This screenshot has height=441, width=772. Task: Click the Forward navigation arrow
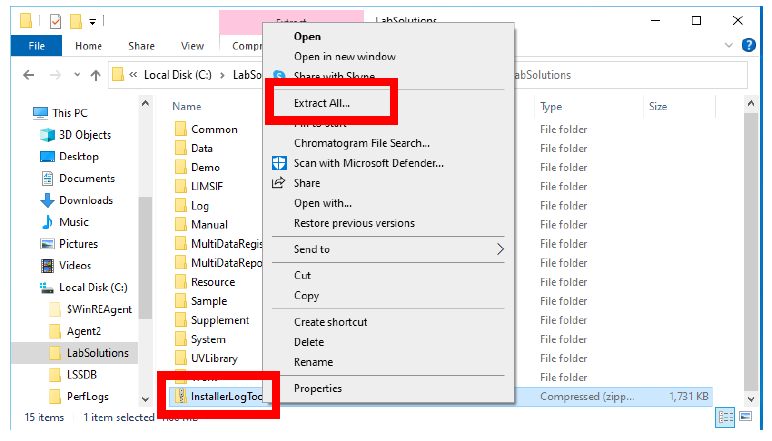point(55,75)
